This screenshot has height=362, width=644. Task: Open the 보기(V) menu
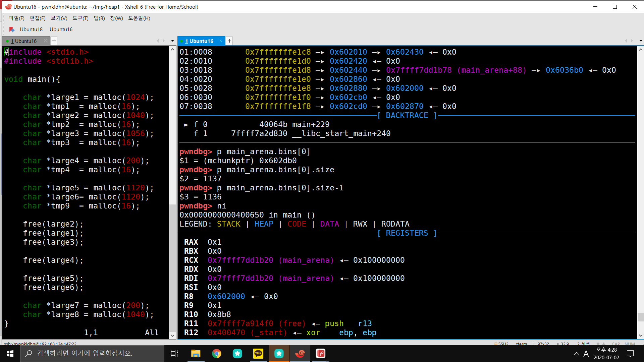click(x=59, y=18)
